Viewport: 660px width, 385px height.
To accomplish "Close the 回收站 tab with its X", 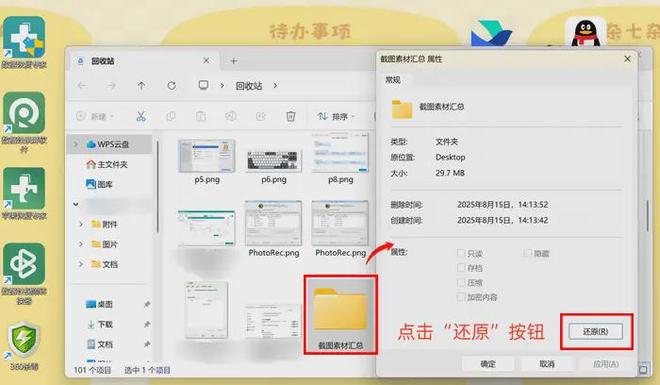I will click(x=206, y=61).
